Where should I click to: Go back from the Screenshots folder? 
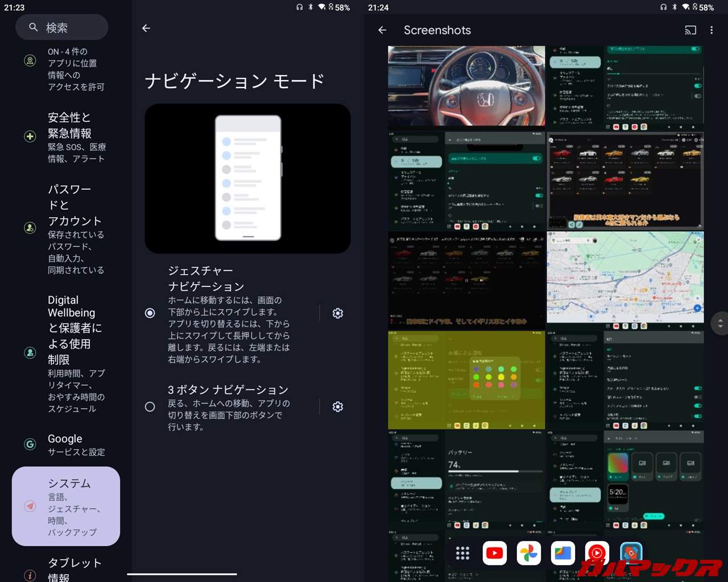[x=382, y=30]
